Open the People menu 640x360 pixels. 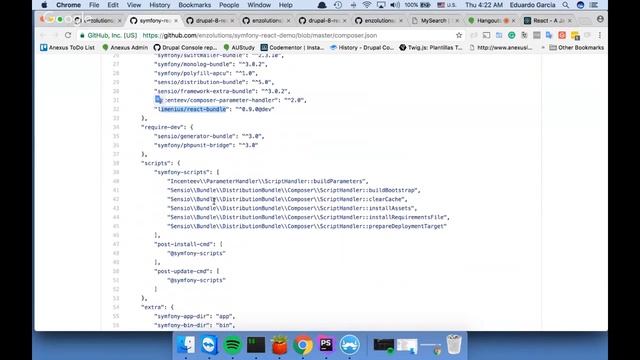(x=229, y=5)
